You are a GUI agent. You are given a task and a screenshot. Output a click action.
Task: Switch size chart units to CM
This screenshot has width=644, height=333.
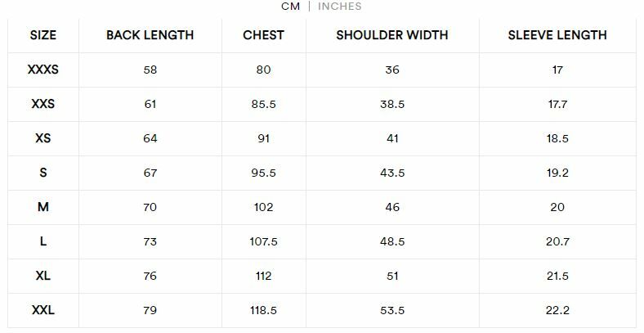pyautogui.click(x=291, y=7)
